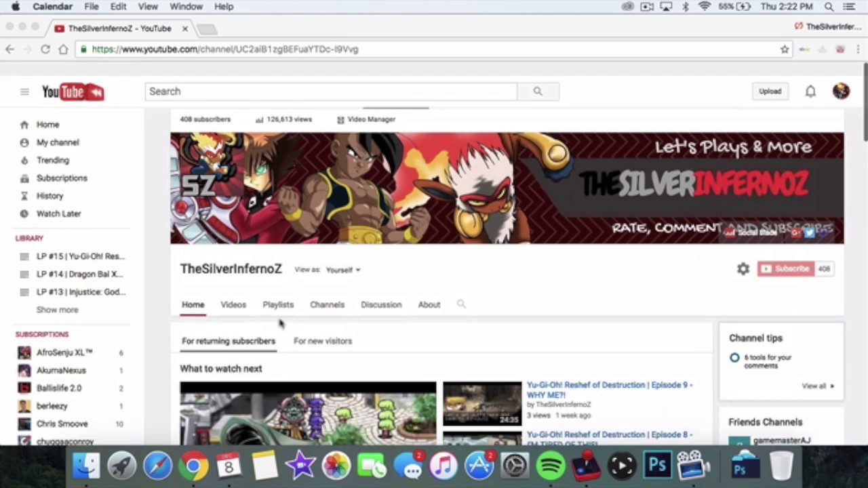Open Finder from the Dock
Image resolution: width=868 pixels, height=488 pixels.
86,466
